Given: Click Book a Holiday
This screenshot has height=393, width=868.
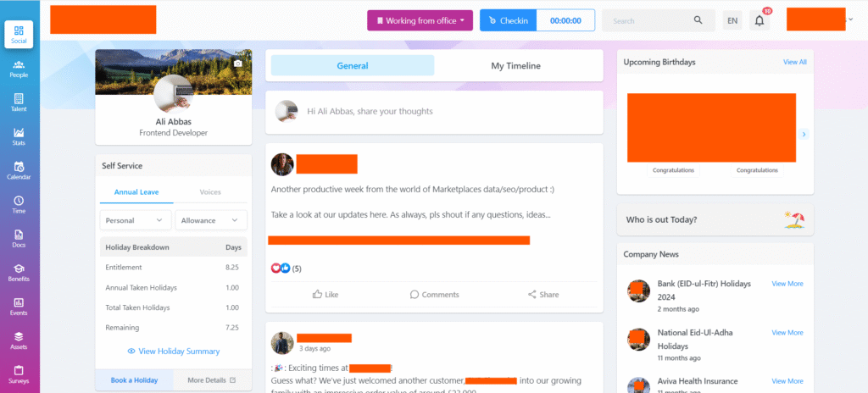Looking at the screenshot, I should point(135,380).
